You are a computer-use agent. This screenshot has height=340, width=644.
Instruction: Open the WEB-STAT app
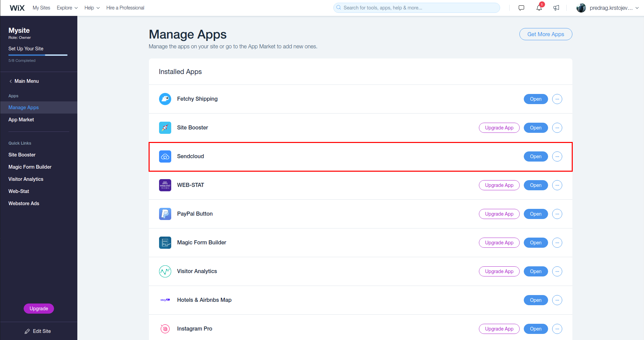click(536, 185)
